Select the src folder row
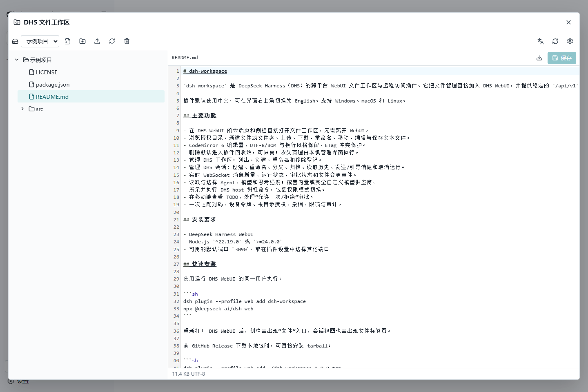 [91, 109]
